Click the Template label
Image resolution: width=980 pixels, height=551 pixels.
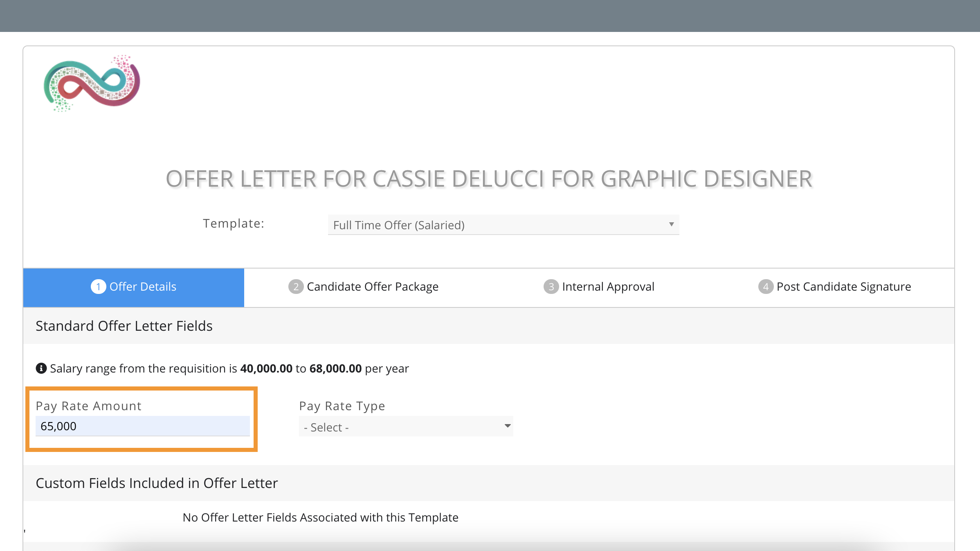point(234,224)
